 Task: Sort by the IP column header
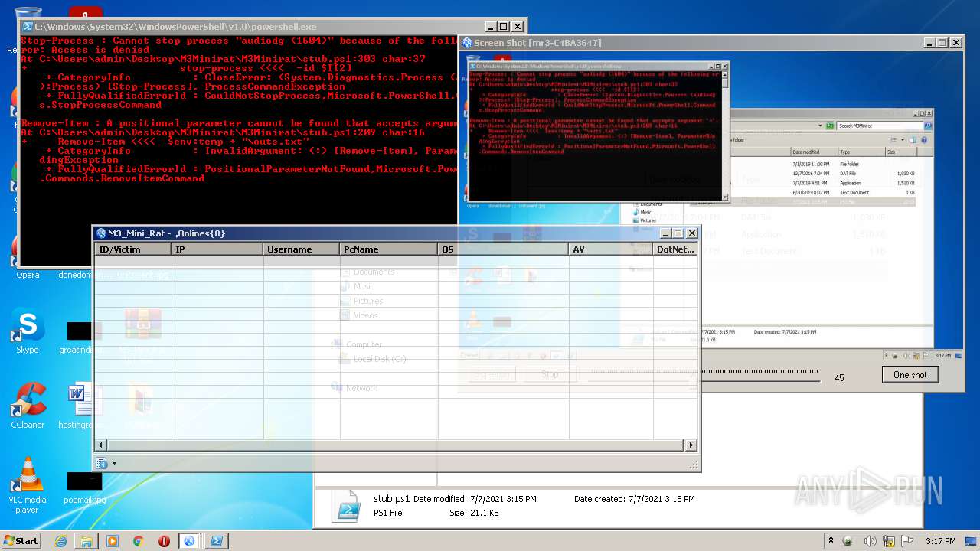click(217, 249)
